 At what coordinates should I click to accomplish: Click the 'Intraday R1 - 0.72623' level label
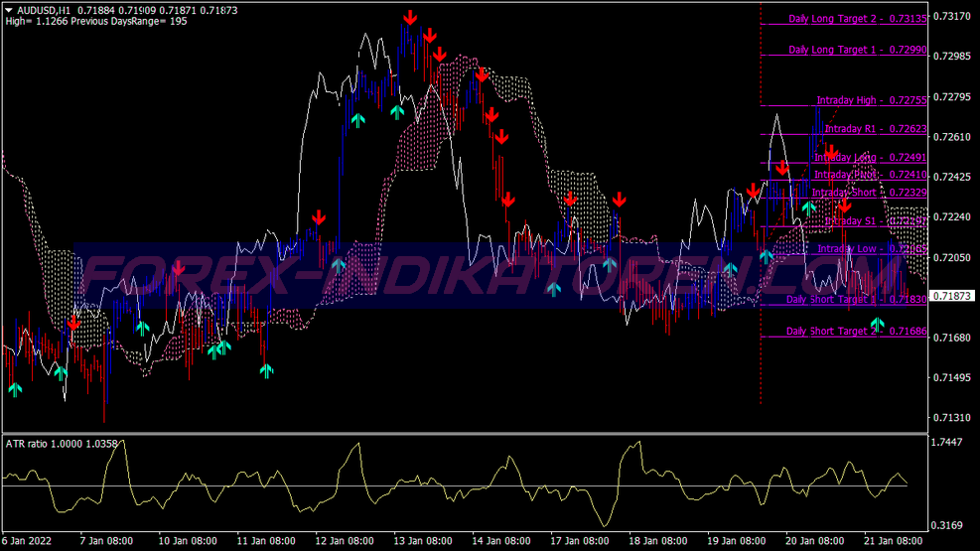pos(876,129)
